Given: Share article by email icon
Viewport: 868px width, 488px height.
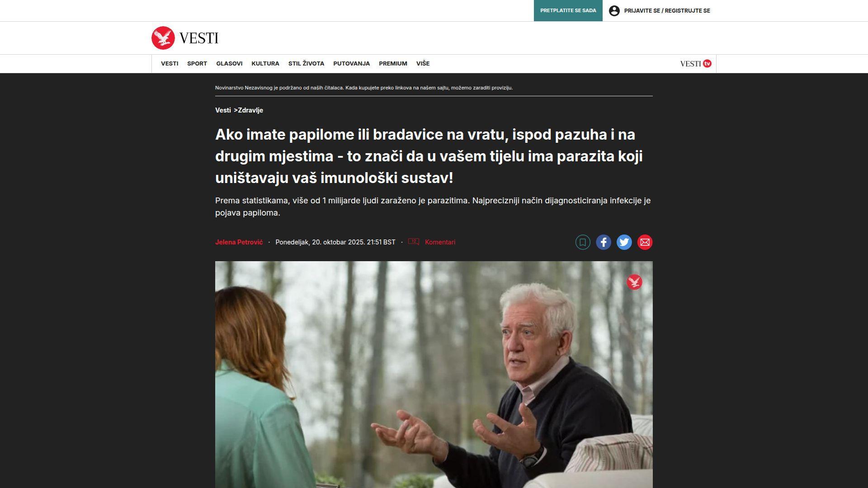Looking at the screenshot, I should pyautogui.click(x=645, y=242).
